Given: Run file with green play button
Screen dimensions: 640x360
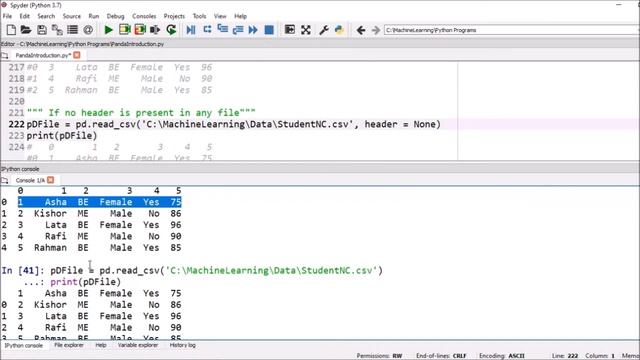Looking at the screenshot, I should pyautogui.click(x=108, y=30).
